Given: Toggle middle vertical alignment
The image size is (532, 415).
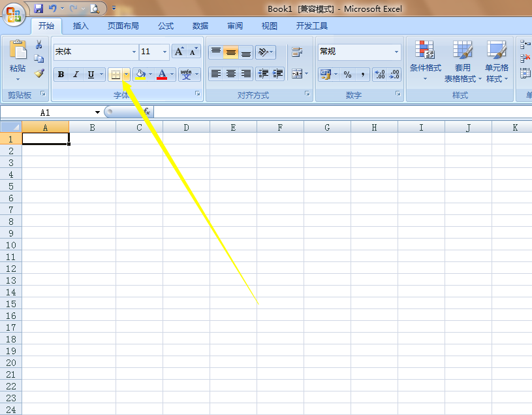Looking at the screenshot, I should tap(230, 52).
